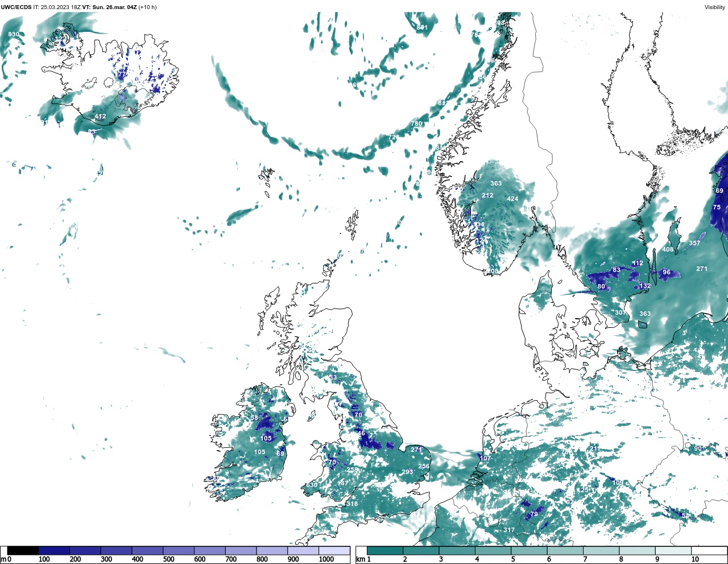Screen dimensions: 728x564
Task: Pick the 600–700 m legend swatch
Action: coord(209,550)
